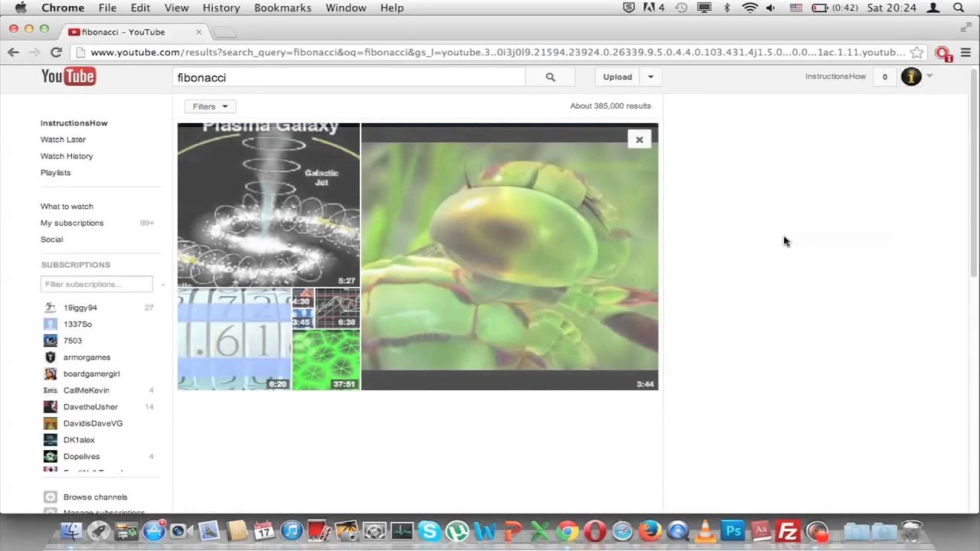Click the Wi-Fi status icon
Image resolution: width=980 pixels, height=551 pixels.
[x=750, y=8]
